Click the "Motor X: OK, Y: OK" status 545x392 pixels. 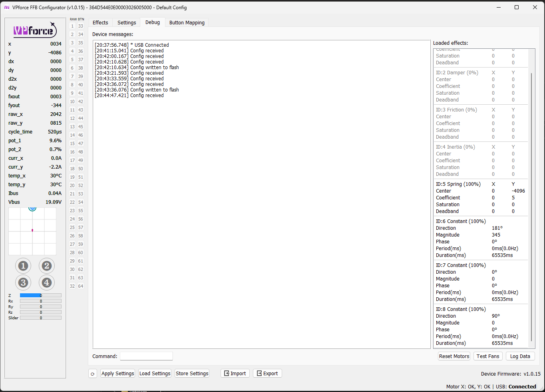468,387
